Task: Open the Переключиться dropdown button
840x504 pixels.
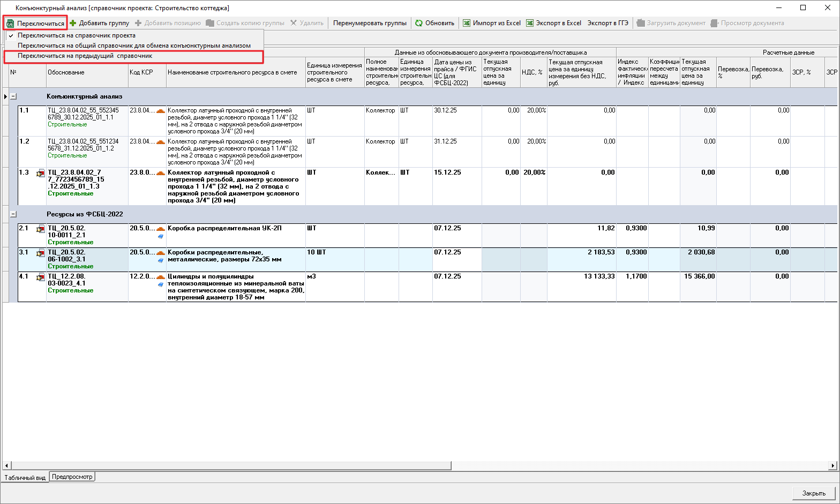Action: point(35,23)
